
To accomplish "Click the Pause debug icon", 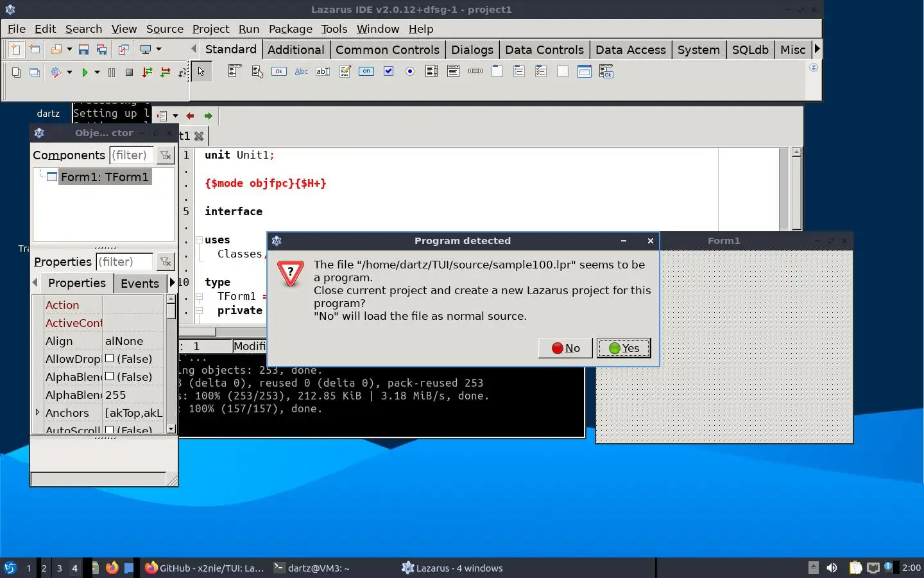I will (x=112, y=73).
